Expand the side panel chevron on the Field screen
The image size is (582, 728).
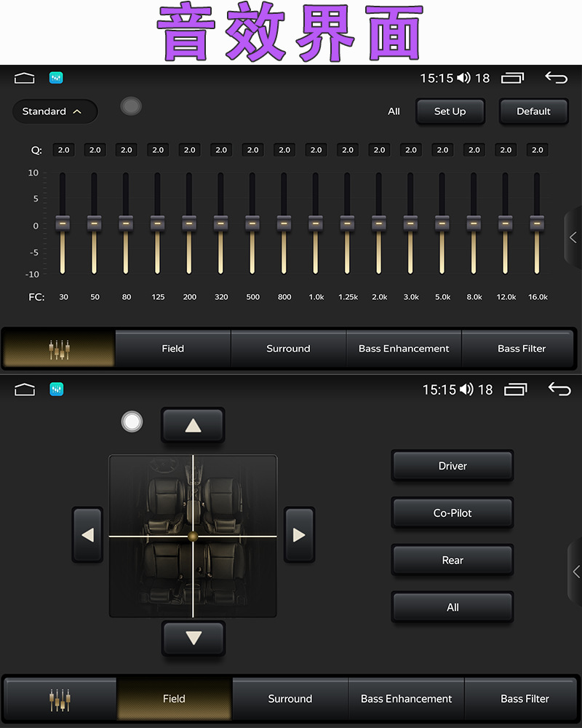click(575, 571)
